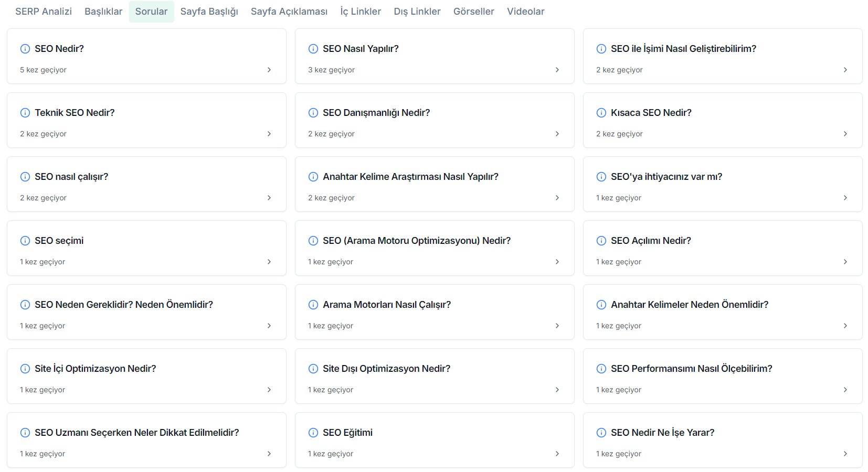Viewport: 868px width, 472px height.
Task: Click info icon beside SEO seçimi
Action: click(x=25, y=241)
